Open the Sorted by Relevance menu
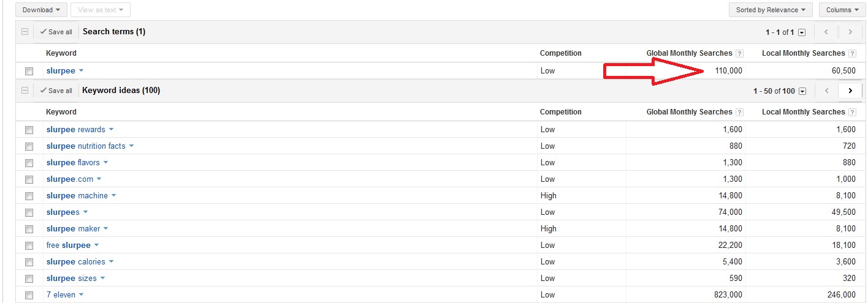The width and height of the screenshot is (868, 303). (x=771, y=10)
